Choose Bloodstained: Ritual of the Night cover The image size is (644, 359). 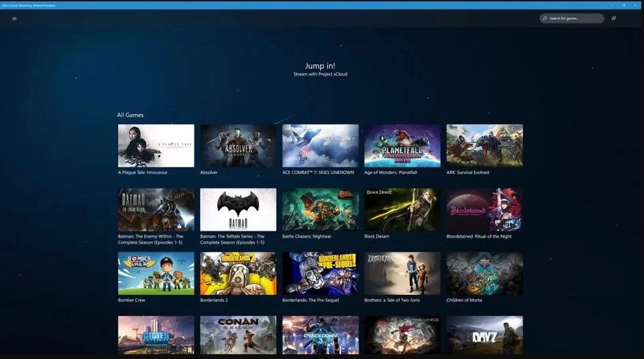tap(485, 210)
